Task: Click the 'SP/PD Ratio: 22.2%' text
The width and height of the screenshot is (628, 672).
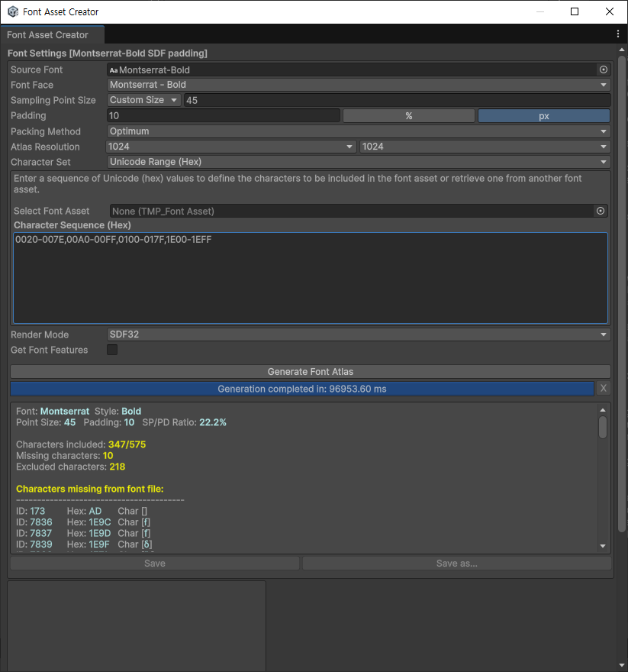Action: (x=184, y=422)
